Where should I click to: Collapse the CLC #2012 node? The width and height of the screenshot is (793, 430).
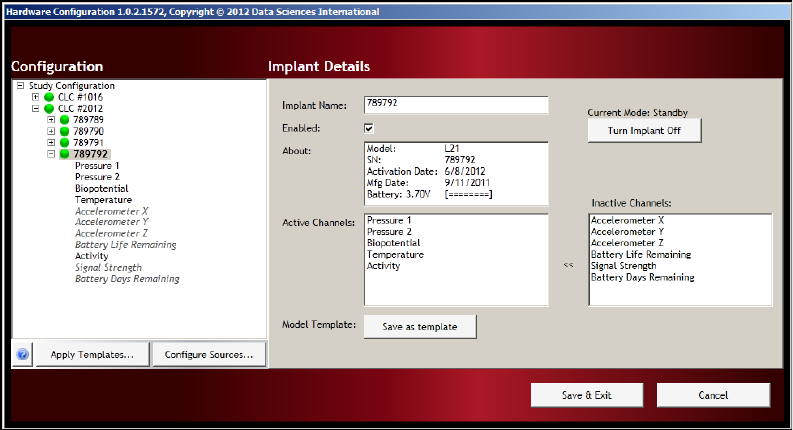pyautogui.click(x=35, y=108)
